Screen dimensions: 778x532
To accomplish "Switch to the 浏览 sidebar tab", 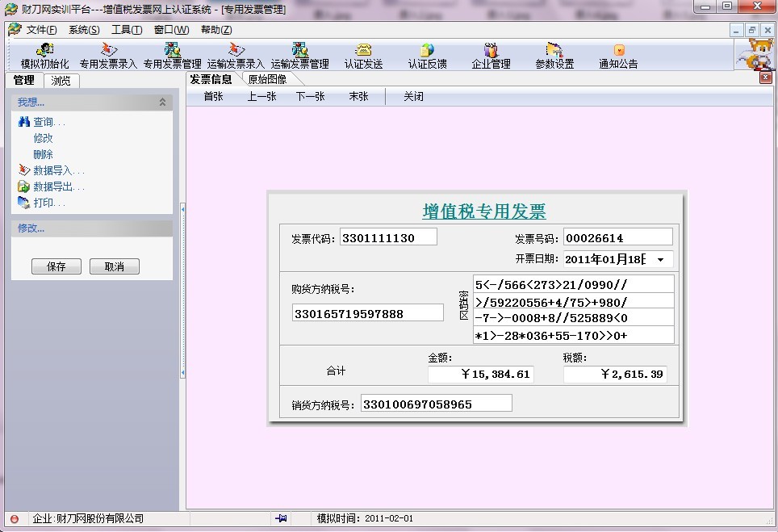I will 61,81.
